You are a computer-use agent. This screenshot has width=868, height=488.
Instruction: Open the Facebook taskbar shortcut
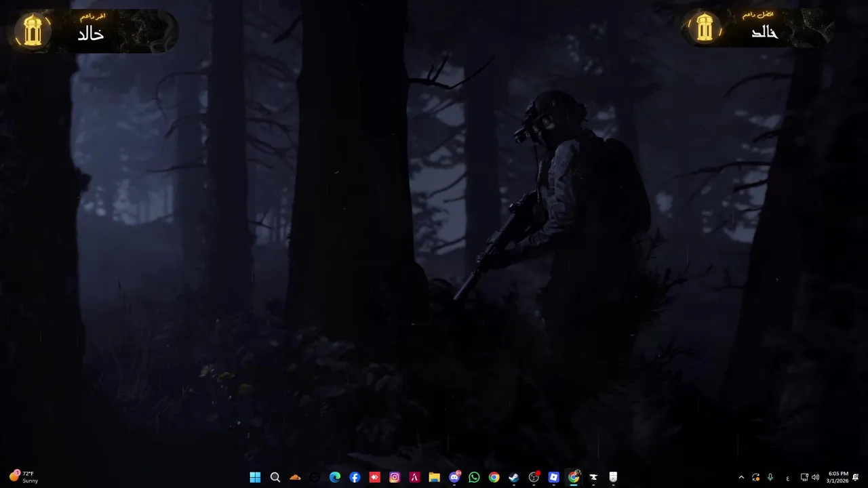(x=355, y=477)
